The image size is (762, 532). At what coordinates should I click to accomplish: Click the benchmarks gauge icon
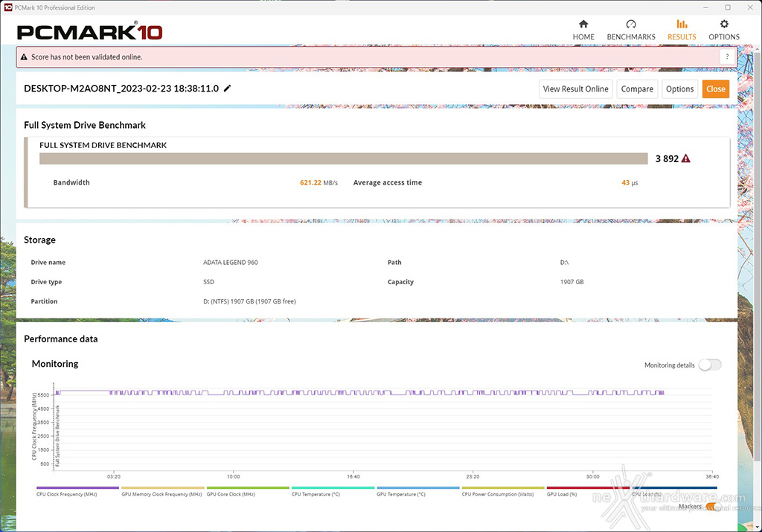point(631,24)
